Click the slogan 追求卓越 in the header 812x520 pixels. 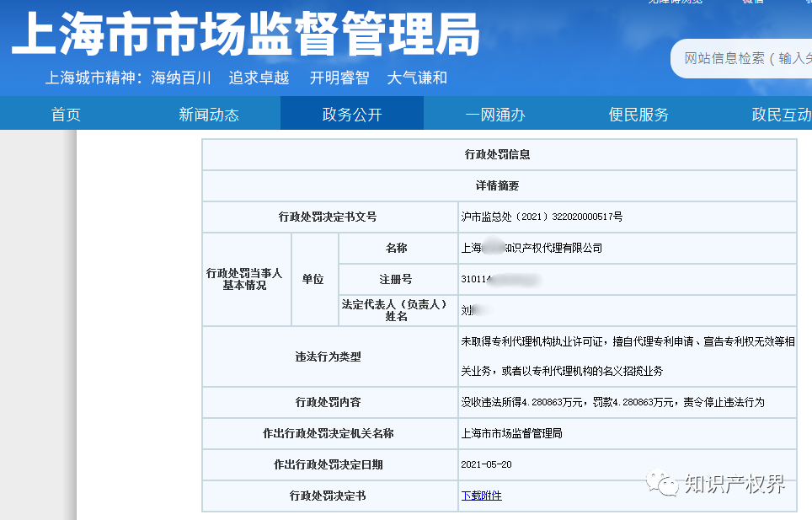(259, 78)
